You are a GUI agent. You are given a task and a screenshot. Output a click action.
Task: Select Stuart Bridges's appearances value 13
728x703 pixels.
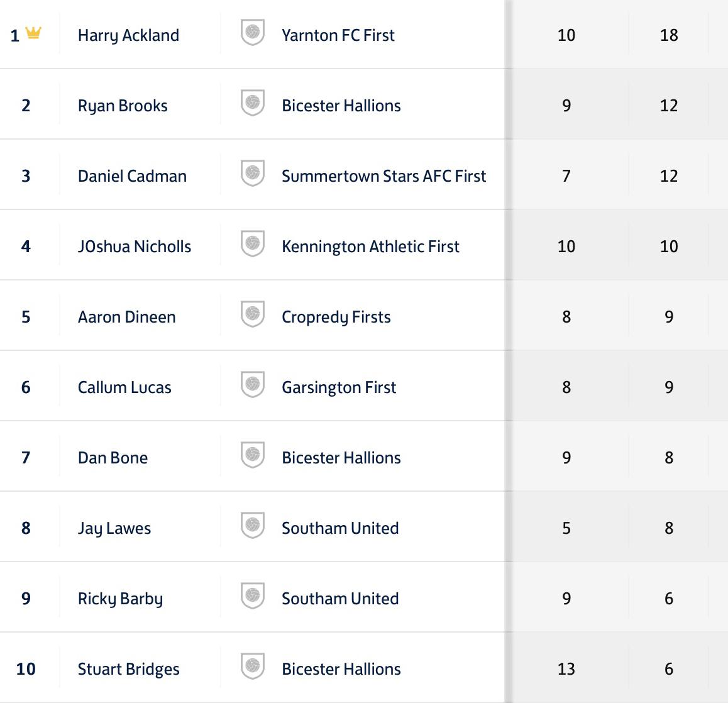[x=566, y=669]
